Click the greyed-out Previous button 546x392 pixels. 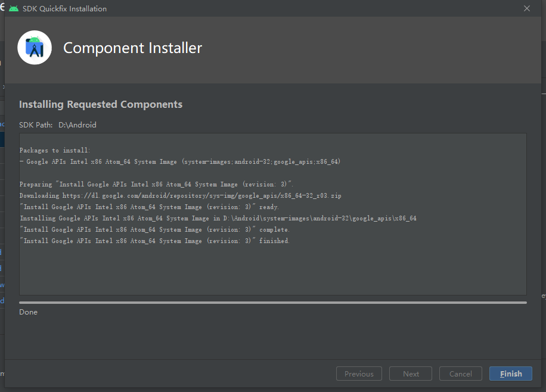tap(359, 374)
